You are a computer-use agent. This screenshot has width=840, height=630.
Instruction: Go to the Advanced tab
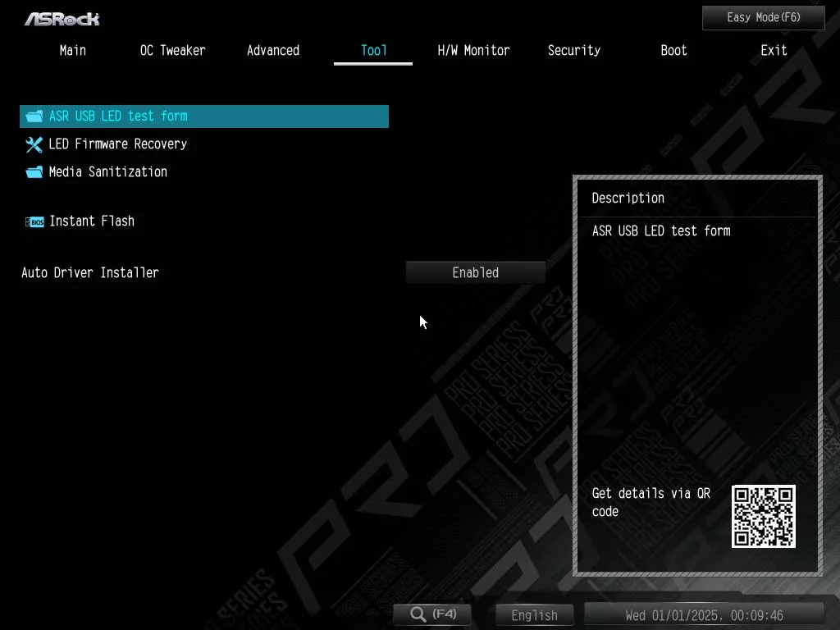[x=272, y=50]
